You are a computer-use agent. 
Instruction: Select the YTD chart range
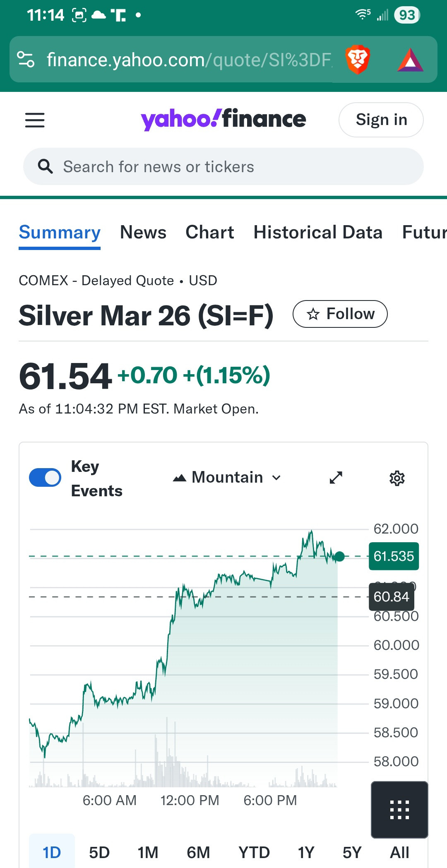[x=254, y=852]
